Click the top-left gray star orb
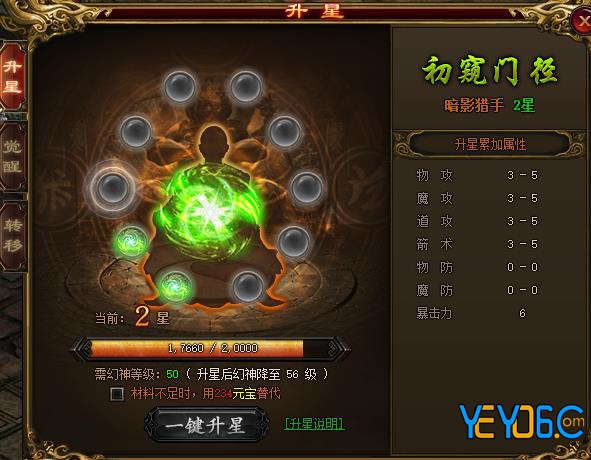 (180, 86)
